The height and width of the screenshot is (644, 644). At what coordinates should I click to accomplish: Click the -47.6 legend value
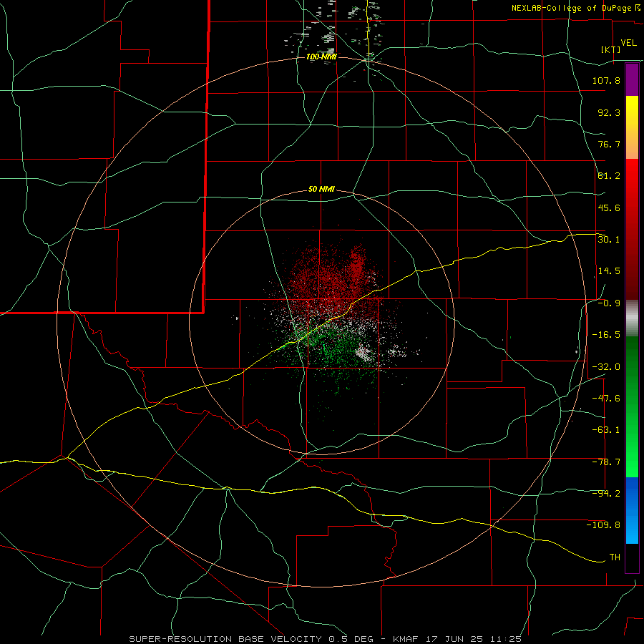pyautogui.click(x=606, y=399)
